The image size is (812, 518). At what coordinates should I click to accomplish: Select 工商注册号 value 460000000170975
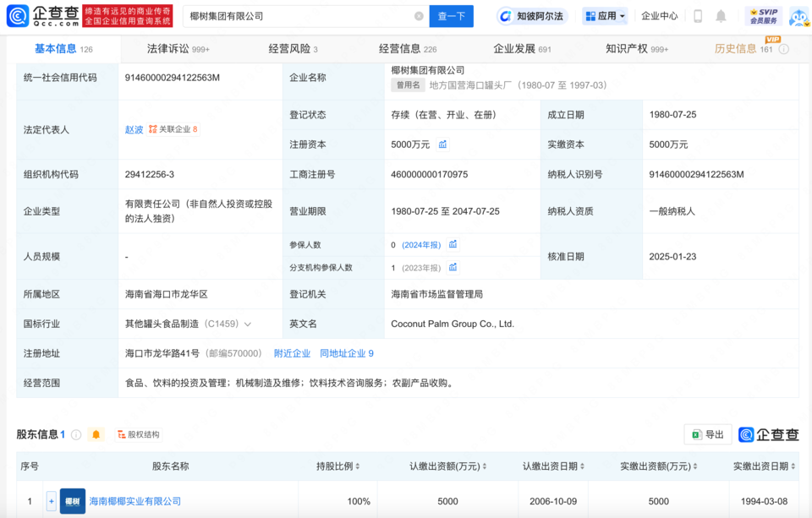430,174
